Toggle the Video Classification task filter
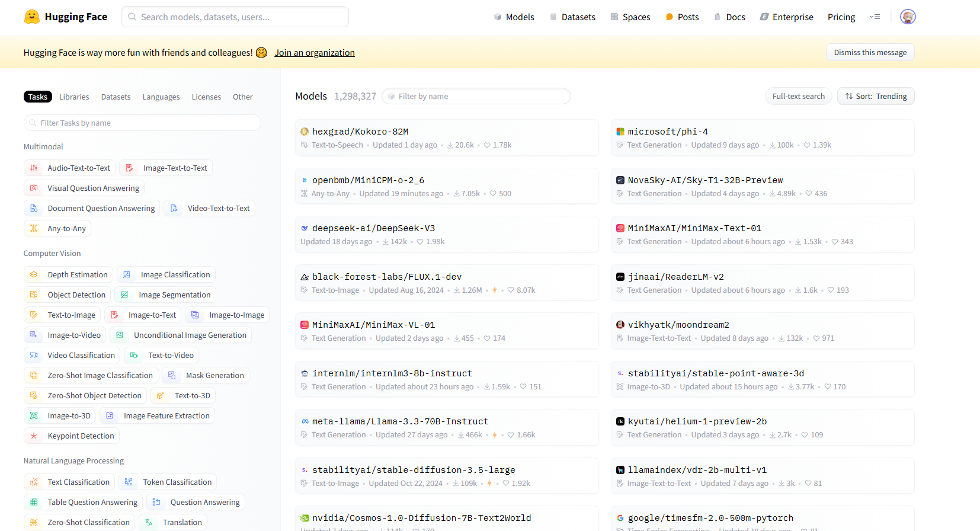 (x=72, y=356)
